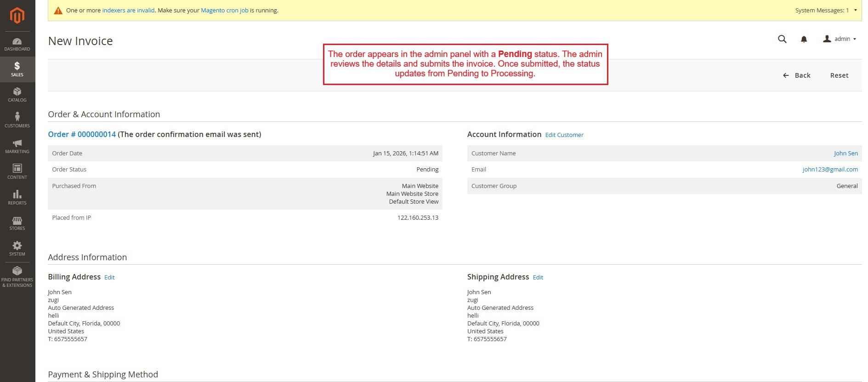Open System settings in sidebar
The height and width of the screenshot is (382, 868).
click(x=17, y=249)
